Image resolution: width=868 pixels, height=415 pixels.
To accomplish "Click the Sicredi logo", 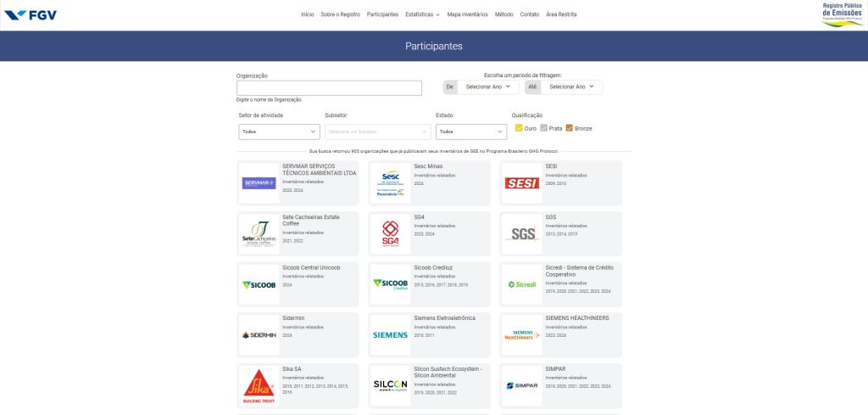I will pyautogui.click(x=521, y=284).
